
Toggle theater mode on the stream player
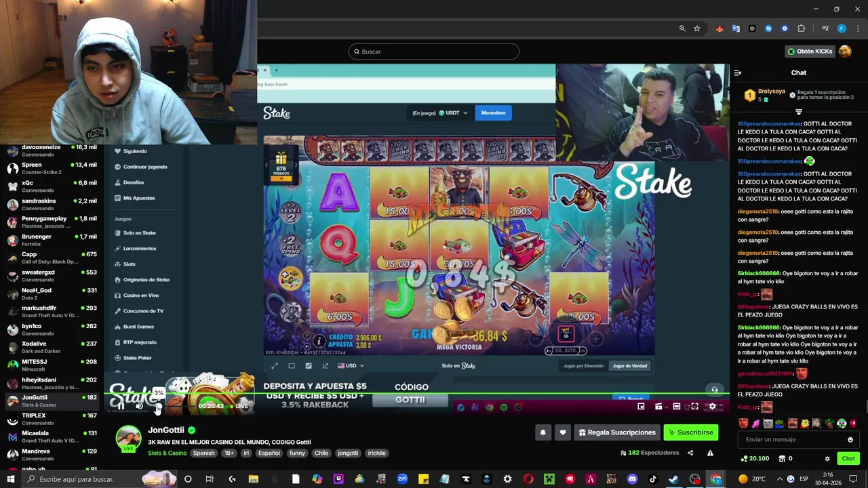point(676,406)
